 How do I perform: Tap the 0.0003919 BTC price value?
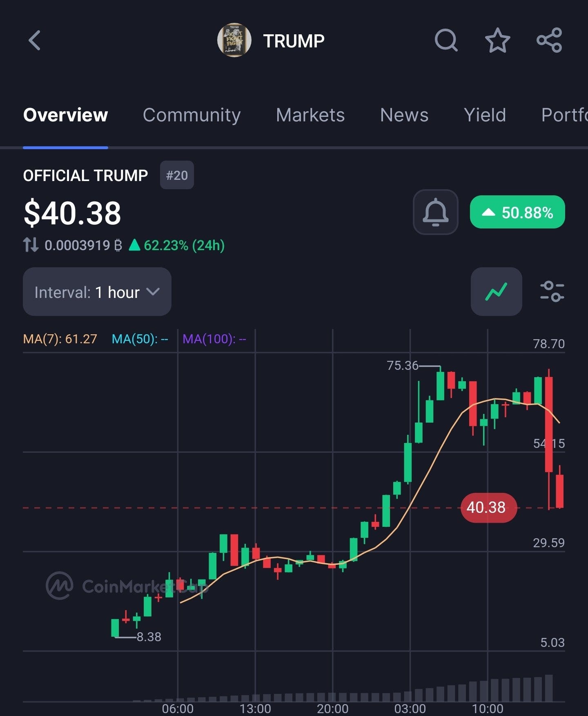[83, 245]
